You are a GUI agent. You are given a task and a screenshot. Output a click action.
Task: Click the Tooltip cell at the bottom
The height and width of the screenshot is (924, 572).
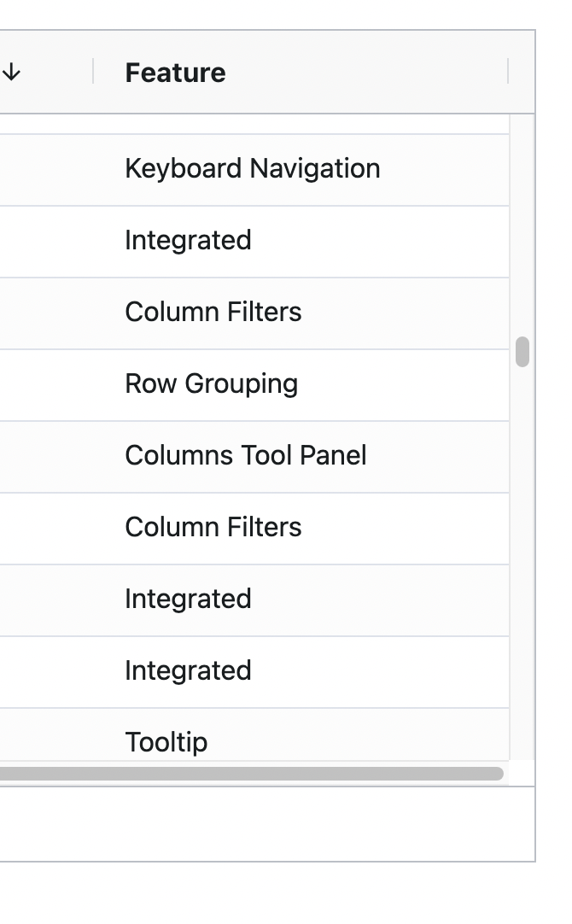[x=166, y=742]
